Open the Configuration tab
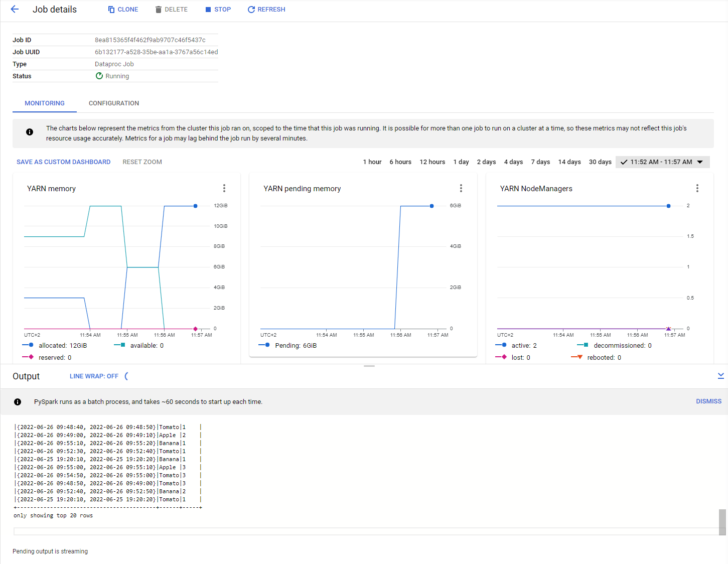 [114, 103]
